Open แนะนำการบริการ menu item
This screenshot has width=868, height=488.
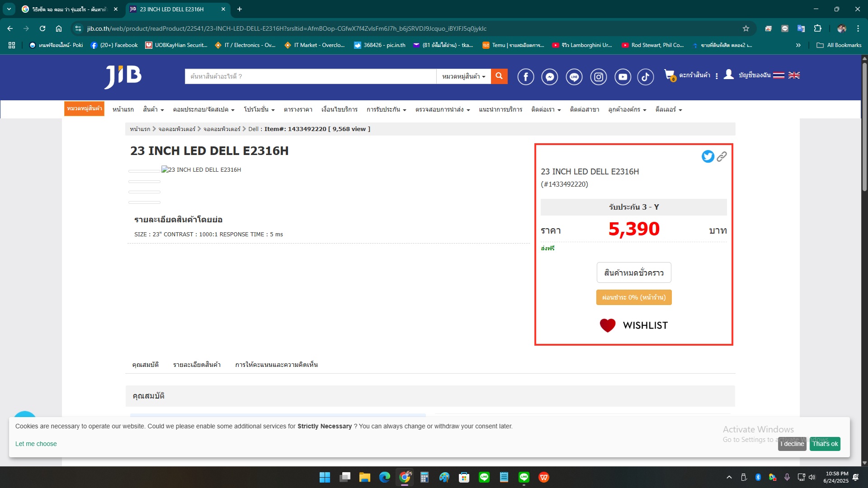pyautogui.click(x=500, y=109)
